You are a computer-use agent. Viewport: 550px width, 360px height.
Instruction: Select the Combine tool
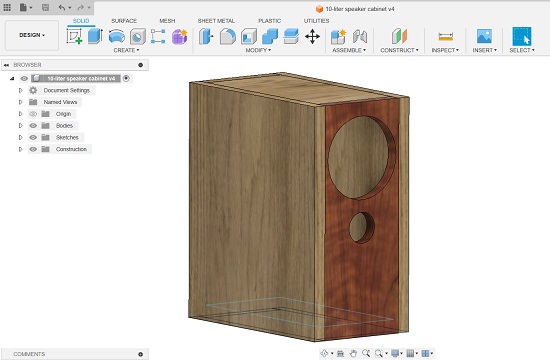270,36
